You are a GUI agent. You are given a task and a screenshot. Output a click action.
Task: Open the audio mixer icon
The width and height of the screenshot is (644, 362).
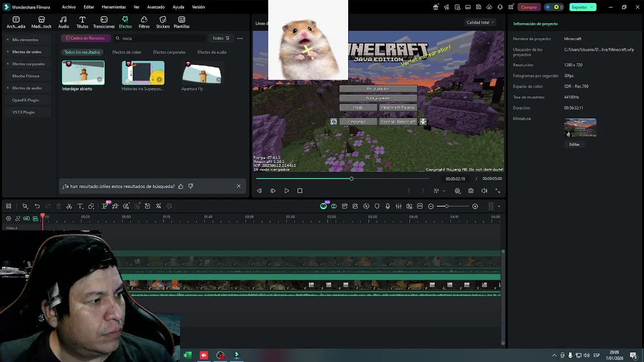398,206
